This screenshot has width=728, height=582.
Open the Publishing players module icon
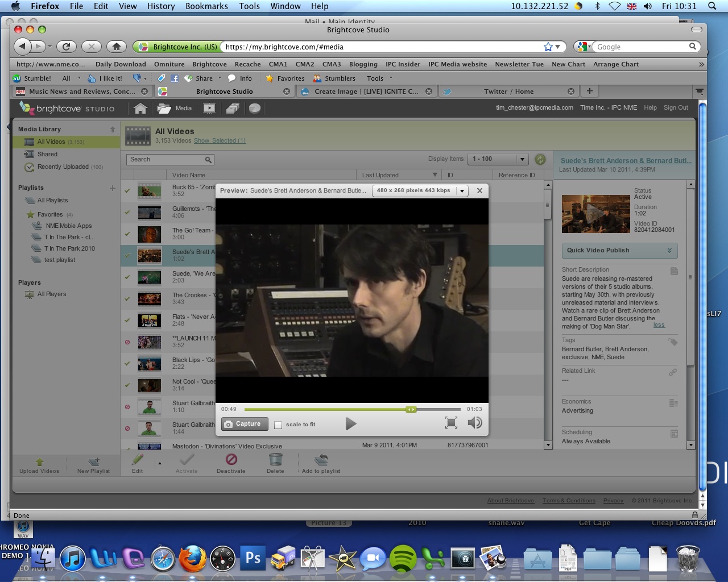pyautogui.click(x=209, y=108)
